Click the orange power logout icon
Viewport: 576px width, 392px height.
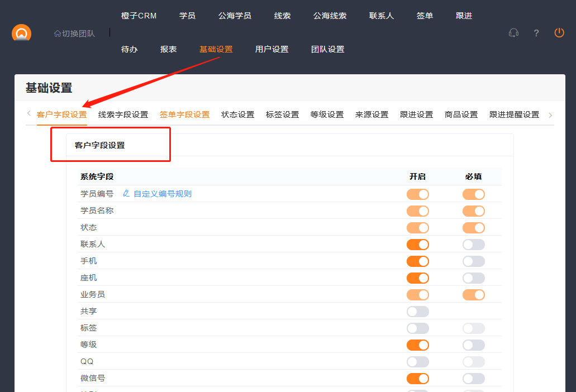point(559,33)
